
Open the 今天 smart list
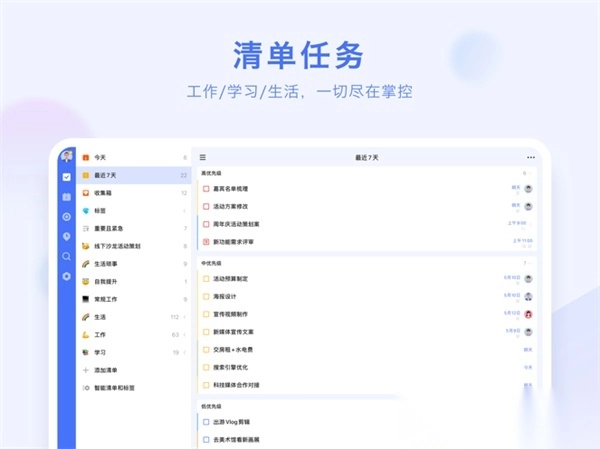(x=134, y=157)
